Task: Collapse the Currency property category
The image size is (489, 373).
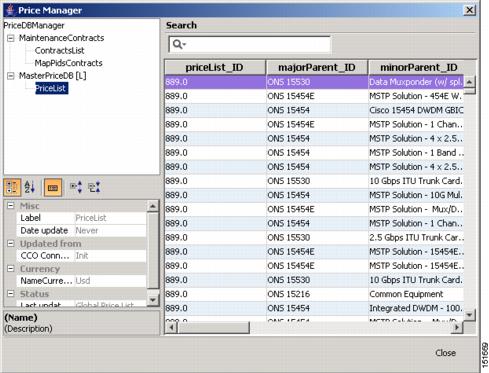Action: pos(11,269)
